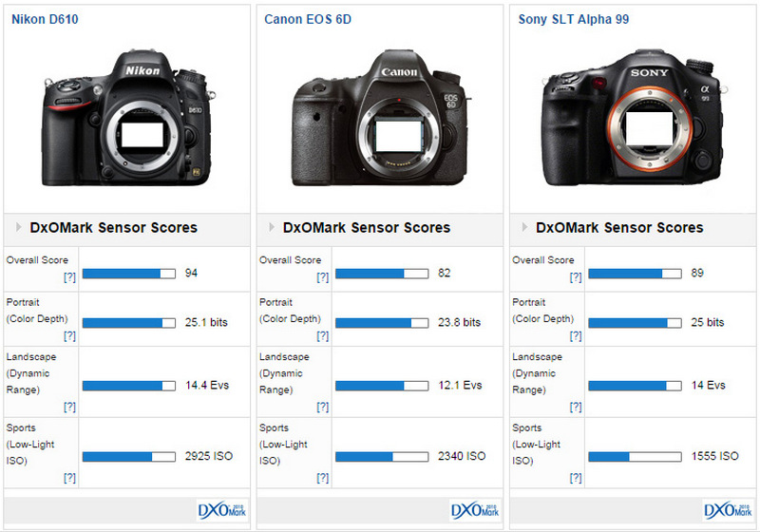The height and width of the screenshot is (532, 760).
Task: Collapse Canon 6D DxOMark Sensor Scores arrow
Action: point(271,228)
